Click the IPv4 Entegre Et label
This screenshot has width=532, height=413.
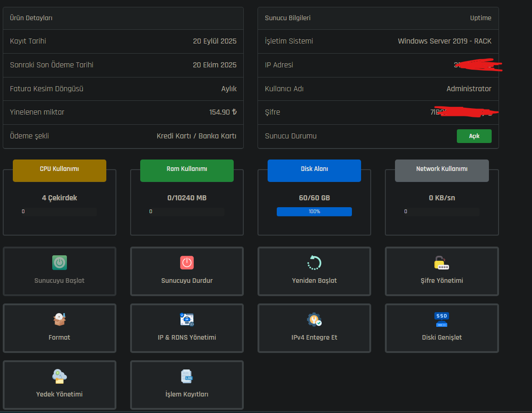[x=314, y=337]
